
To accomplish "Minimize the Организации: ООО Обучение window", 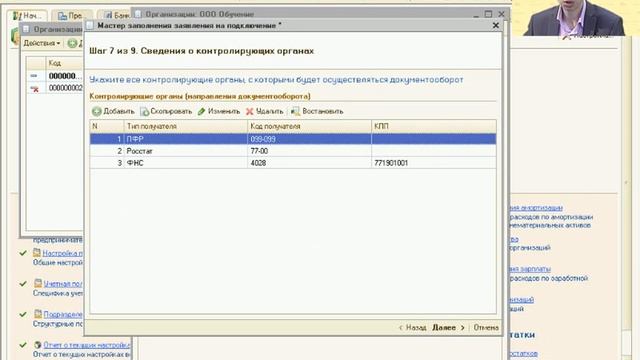I will (476, 15).
